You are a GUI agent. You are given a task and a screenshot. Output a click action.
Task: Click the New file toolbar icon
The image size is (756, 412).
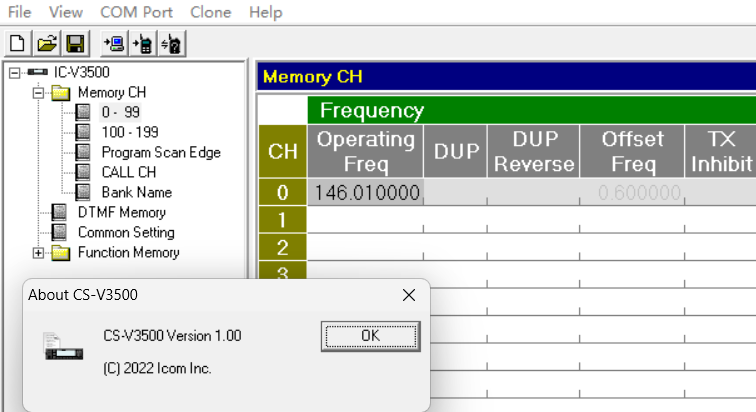(x=18, y=43)
